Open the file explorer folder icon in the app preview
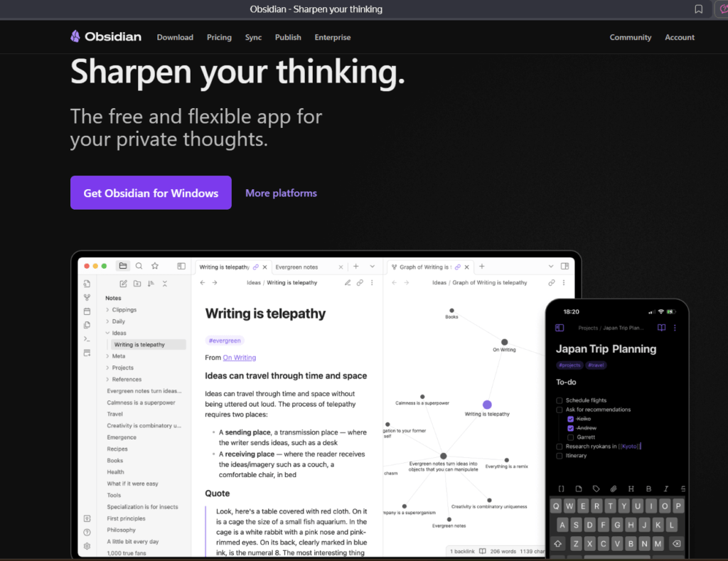 123,266
